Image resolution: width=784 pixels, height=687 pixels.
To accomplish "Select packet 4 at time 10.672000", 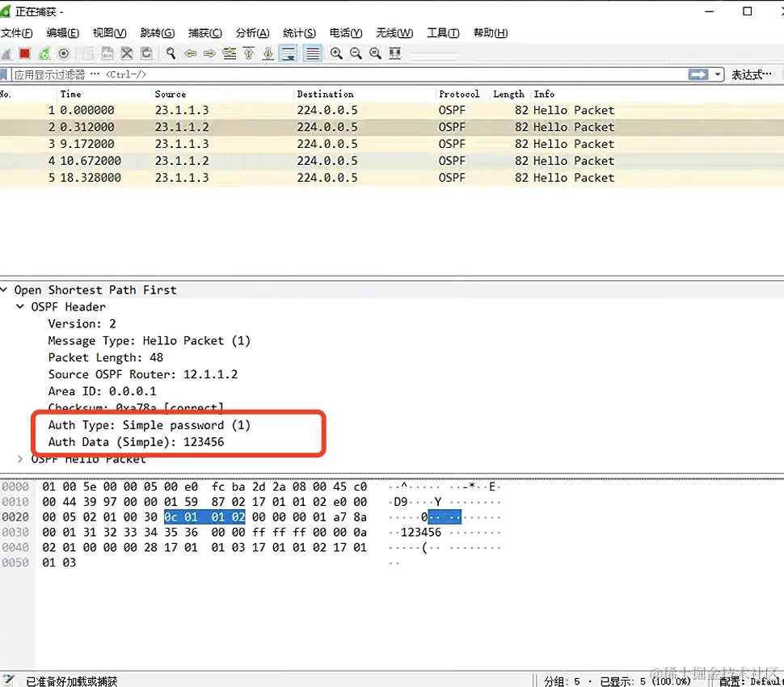I will pyautogui.click(x=392, y=161).
